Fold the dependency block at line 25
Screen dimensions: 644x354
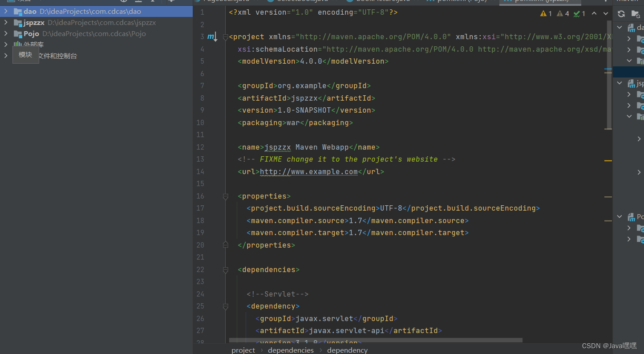point(226,306)
